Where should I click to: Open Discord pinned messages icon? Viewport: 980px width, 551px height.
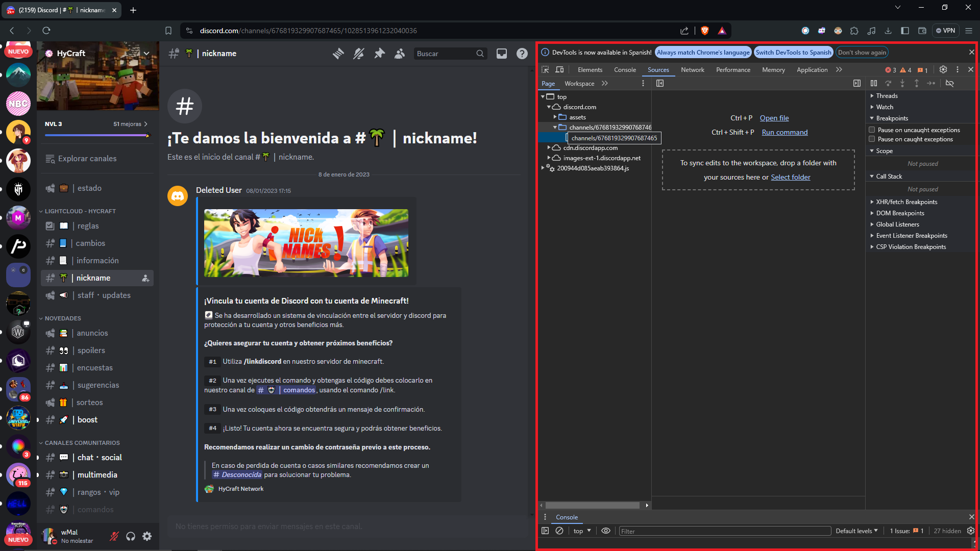(x=379, y=54)
